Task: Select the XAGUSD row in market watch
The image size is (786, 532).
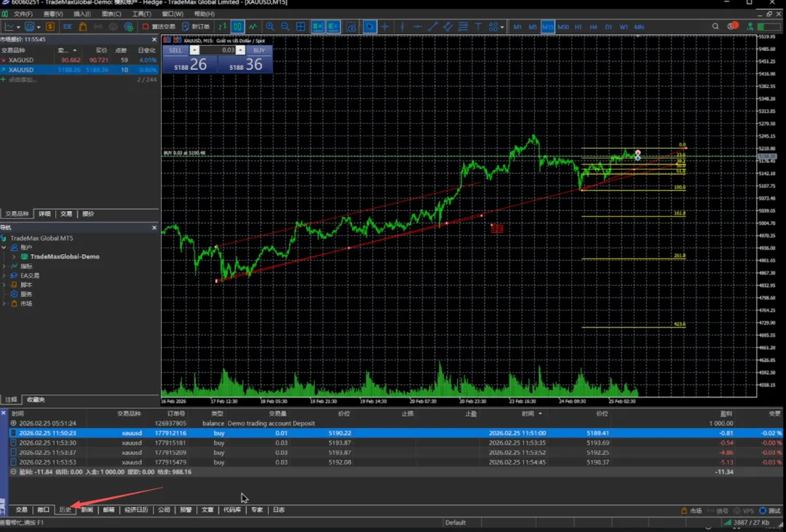Action: pos(22,60)
